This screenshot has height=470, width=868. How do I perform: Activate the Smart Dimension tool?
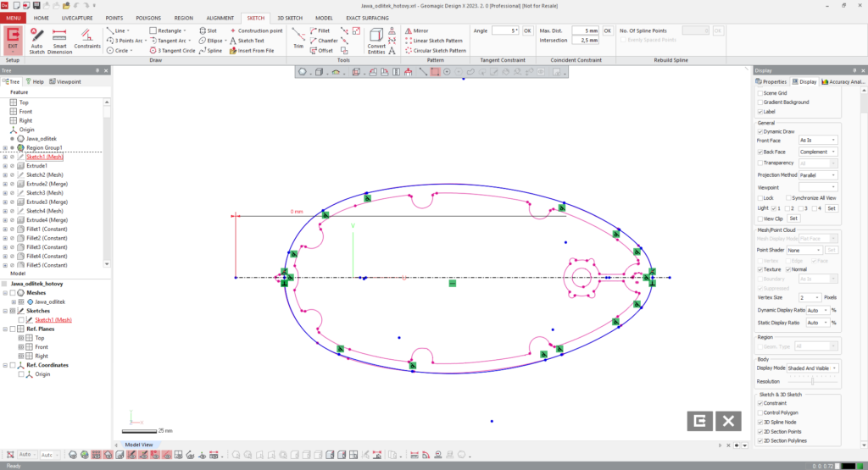pos(59,39)
